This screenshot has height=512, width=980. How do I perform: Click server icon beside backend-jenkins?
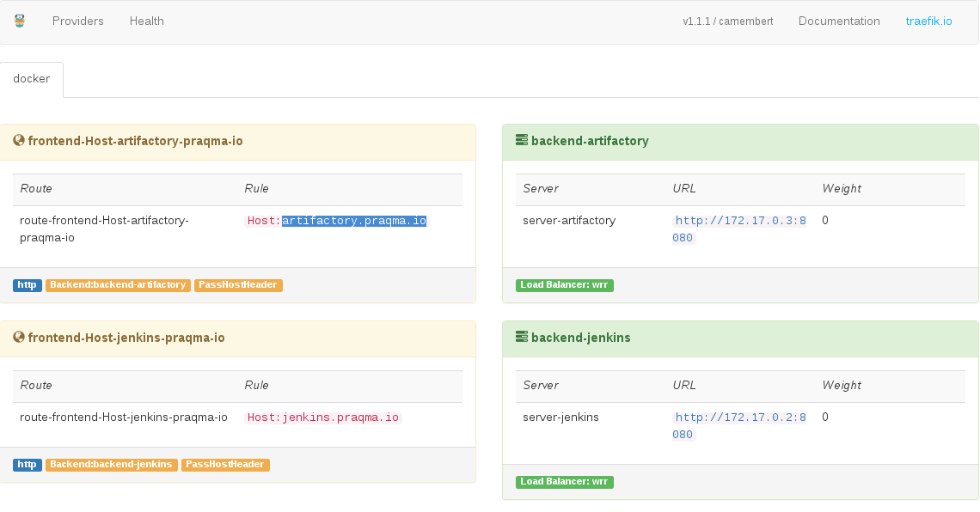(x=521, y=338)
